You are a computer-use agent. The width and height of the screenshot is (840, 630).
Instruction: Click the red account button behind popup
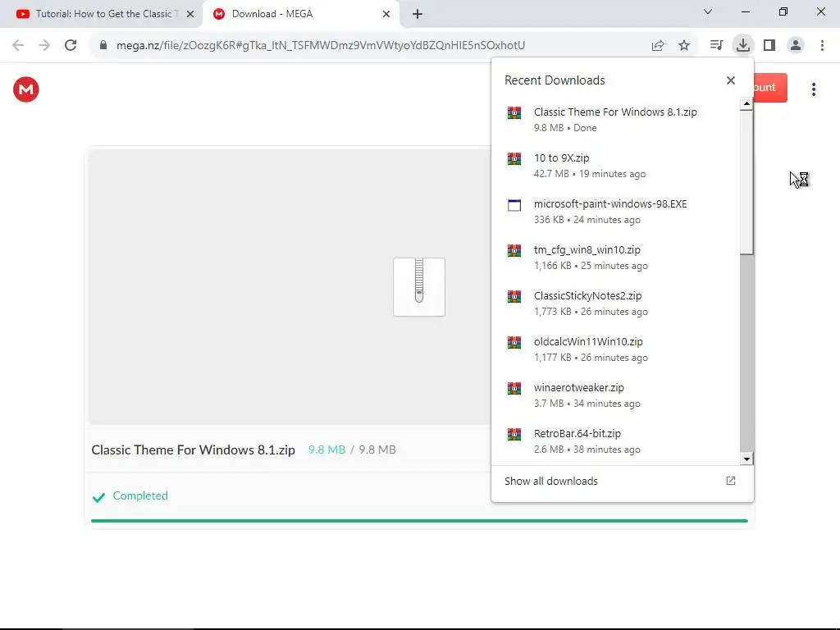(770, 87)
